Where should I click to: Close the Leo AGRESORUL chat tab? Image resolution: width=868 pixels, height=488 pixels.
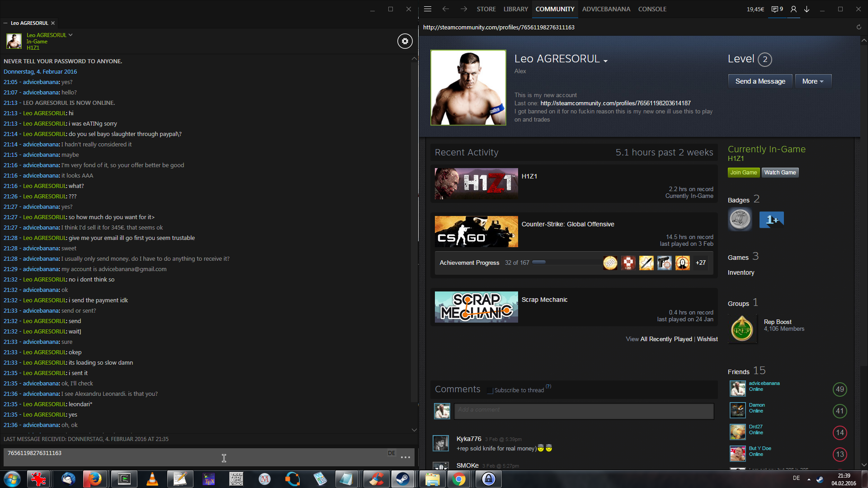click(x=53, y=23)
